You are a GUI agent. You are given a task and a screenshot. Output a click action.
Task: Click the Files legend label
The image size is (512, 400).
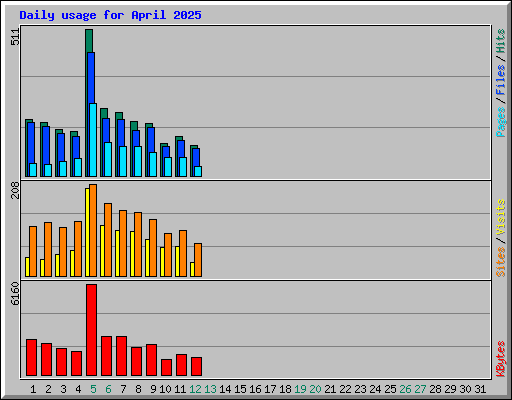click(x=501, y=80)
